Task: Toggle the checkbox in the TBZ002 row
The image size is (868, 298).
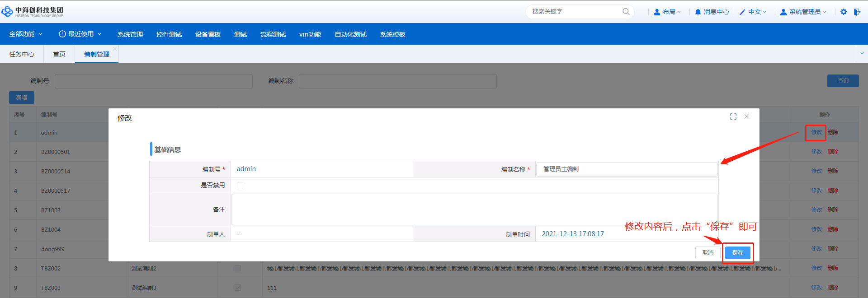Action: pos(238,268)
